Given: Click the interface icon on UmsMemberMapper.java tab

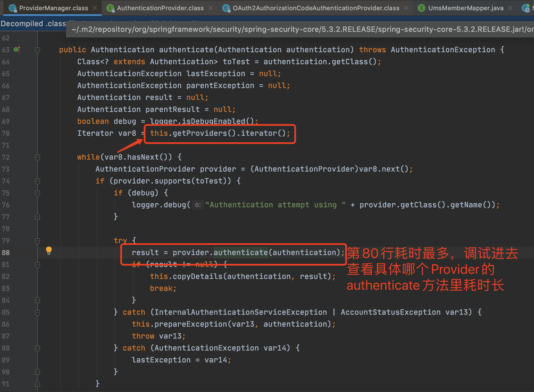Looking at the screenshot, I should 422,8.
